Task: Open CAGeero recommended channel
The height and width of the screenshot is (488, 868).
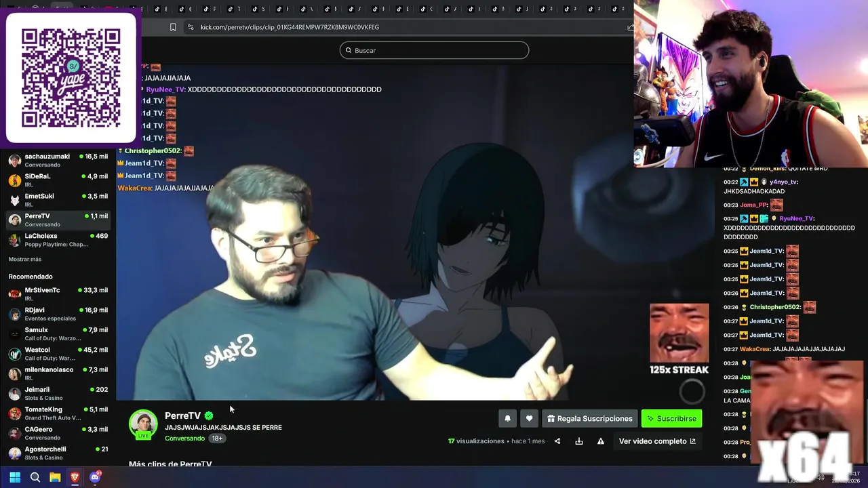Action: coord(58,434)
